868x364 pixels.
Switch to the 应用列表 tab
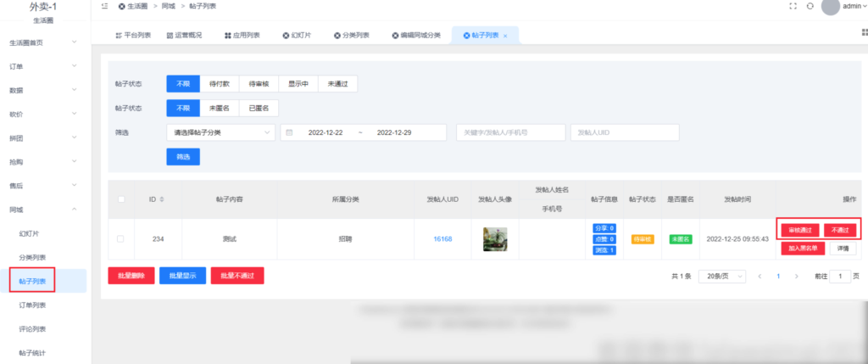tap(242, 36)
